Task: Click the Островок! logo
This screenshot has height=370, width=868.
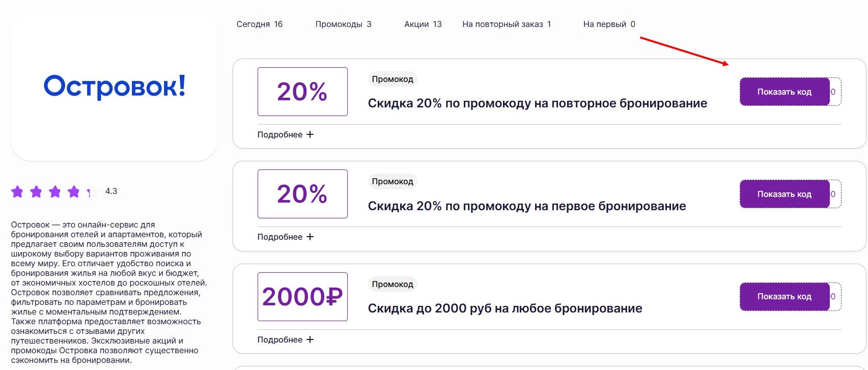Action: click(115, 86)
